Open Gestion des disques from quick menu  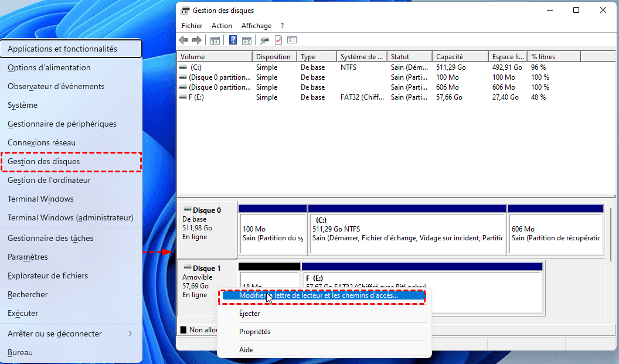pos(71,161)
